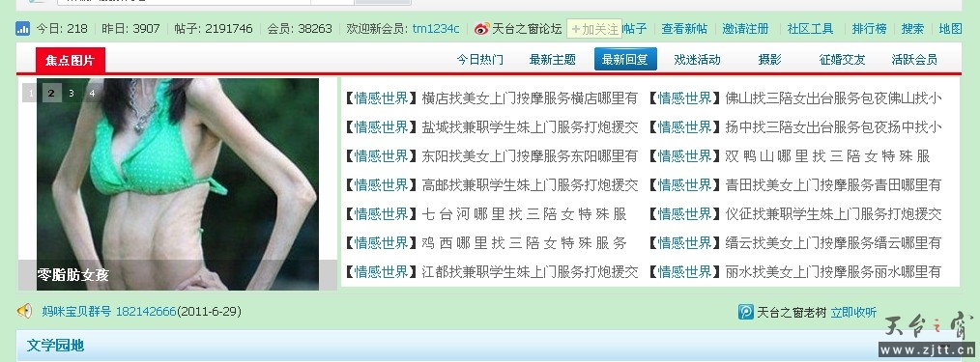The width and height of the screenshot is (980, 362).
Task: Open the 查看新帖 link
Action: 684,29
